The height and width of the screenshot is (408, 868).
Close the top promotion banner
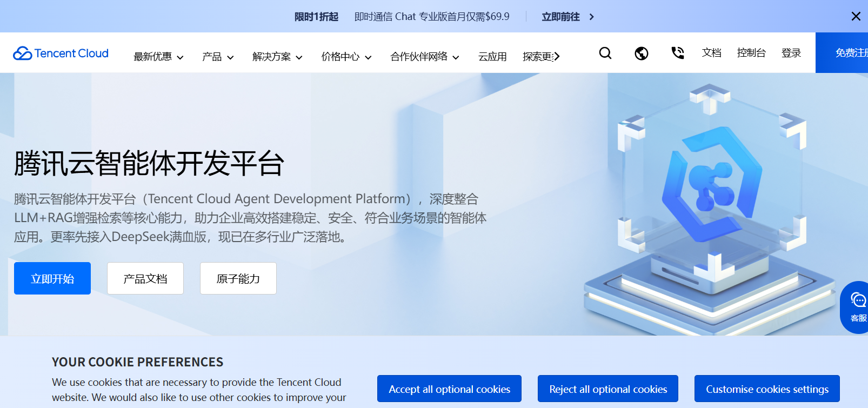856,16
